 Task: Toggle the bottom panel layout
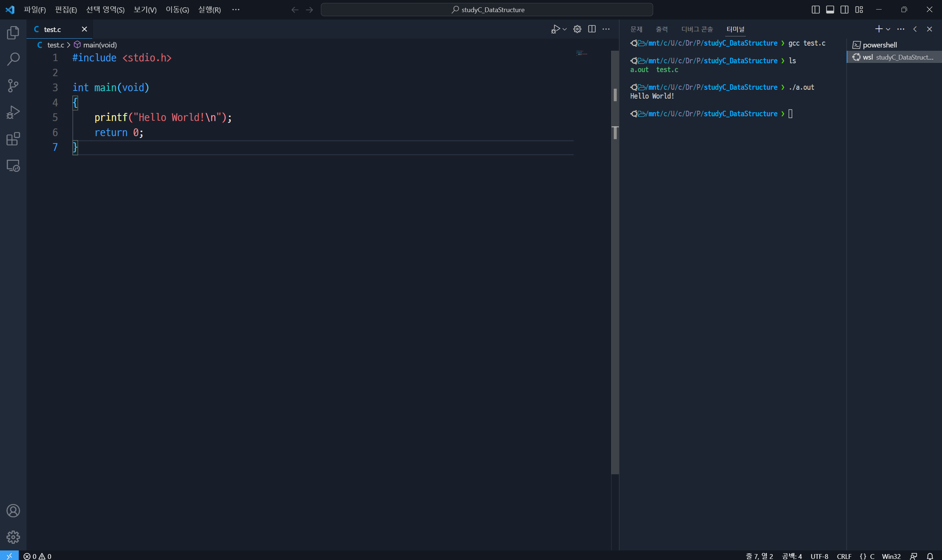point(830,10)
